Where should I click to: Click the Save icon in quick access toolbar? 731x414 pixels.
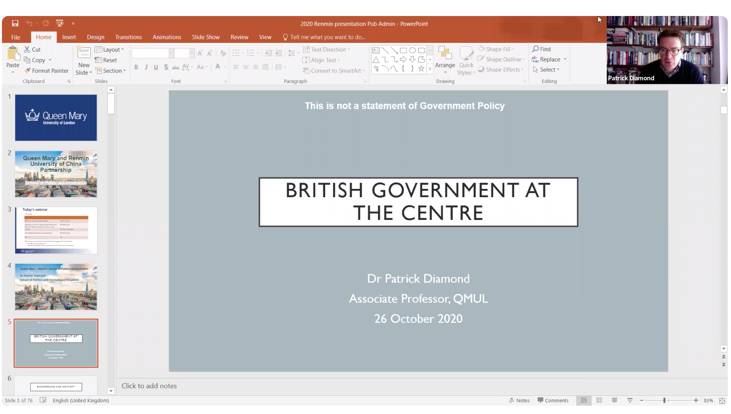click(15, 23)
